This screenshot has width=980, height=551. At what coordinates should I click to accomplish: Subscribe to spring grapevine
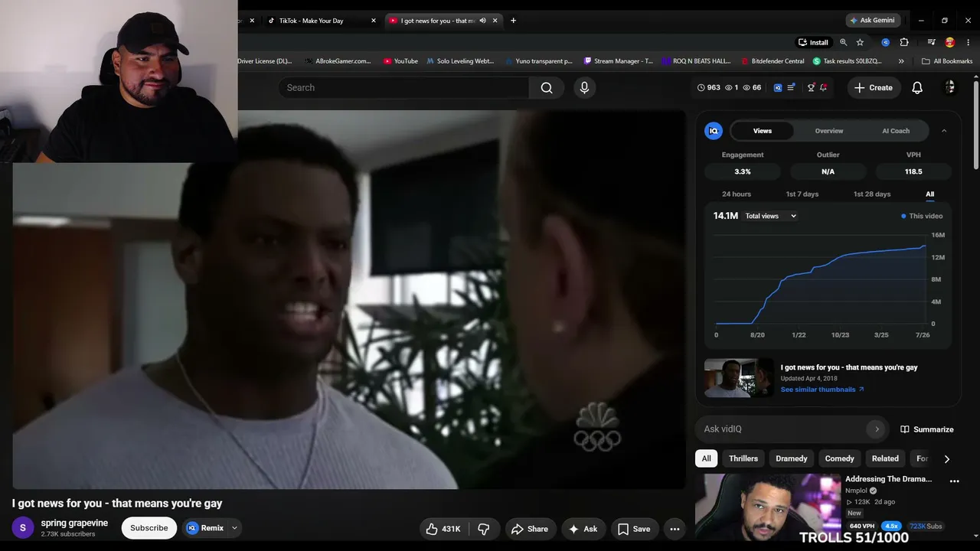(149, 528)
